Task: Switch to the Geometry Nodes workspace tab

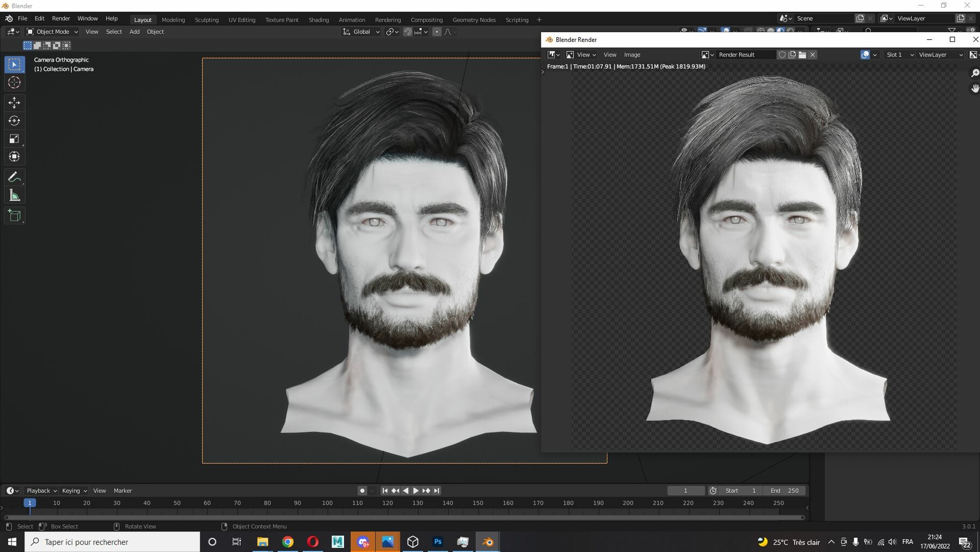Action: (x=474, y=20)
